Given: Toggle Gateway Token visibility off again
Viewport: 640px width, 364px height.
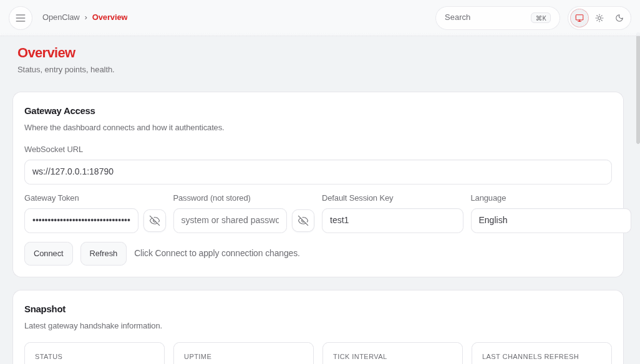Looking at the screenshot, I should coord(155,221).
